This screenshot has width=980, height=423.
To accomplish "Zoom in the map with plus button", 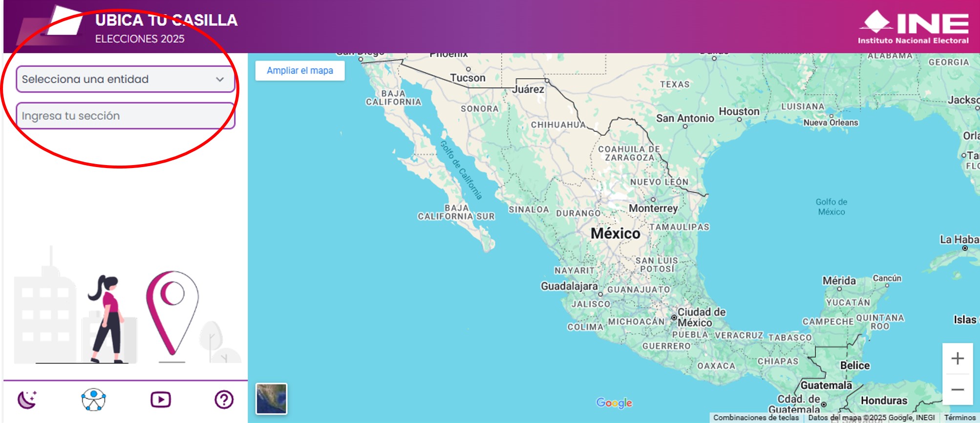I will (958, 359).
